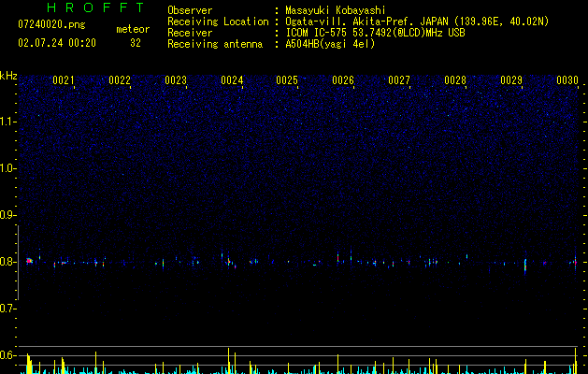Click the 0021 time marker
Screen dimensions: 588x374
64,80
